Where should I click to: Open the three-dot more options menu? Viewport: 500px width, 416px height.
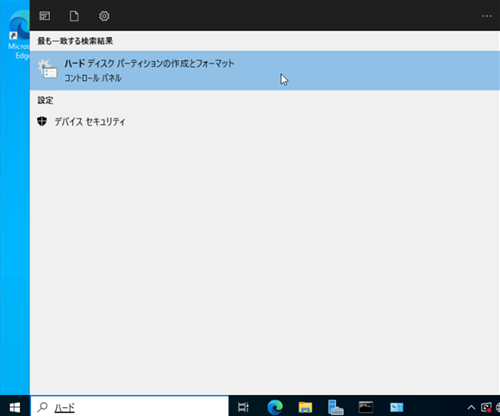click(486, 16)
